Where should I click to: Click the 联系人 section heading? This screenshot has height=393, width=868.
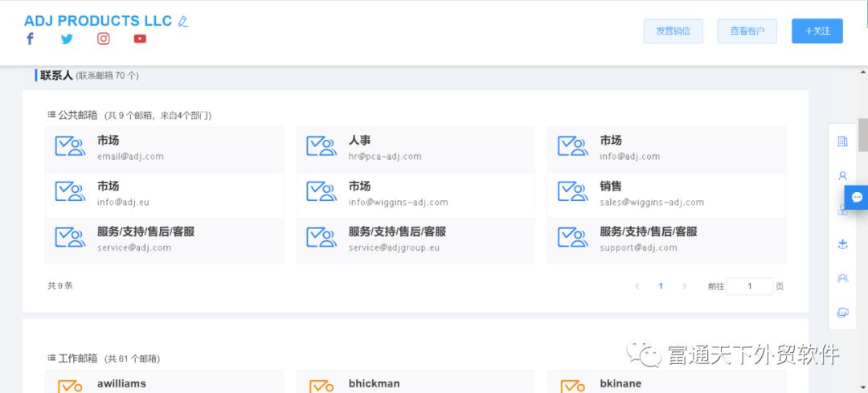click(56, 76)
